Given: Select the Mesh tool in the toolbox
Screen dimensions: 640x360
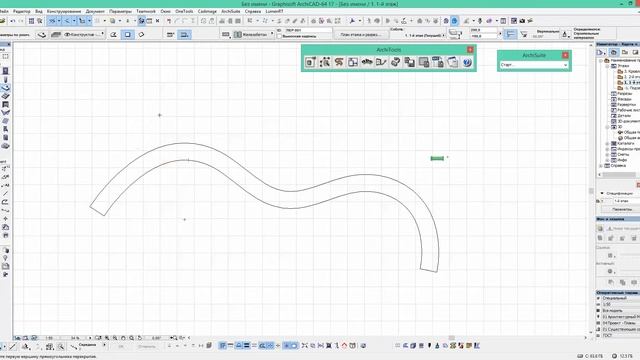Looking at the screenshot, I should click(x=5, y=146).
